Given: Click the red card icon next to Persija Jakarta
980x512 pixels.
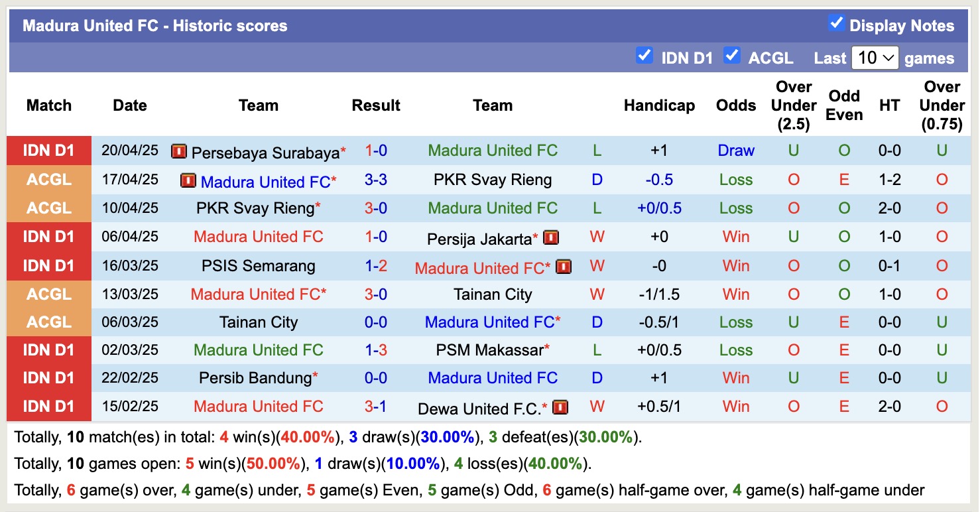Looking at the screenshot, I should 551,237.
